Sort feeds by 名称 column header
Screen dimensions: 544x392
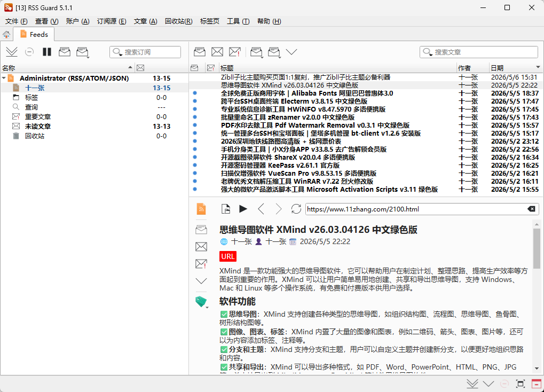click(x=67, y=68)
